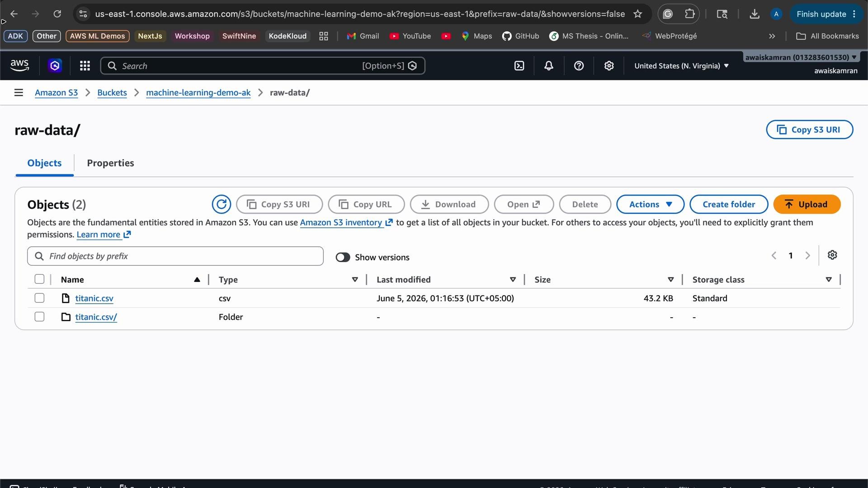The height and width of the screenshot is (488, 868).
Task: Open the Actions dropdown
Action: [x=650, y=204]
